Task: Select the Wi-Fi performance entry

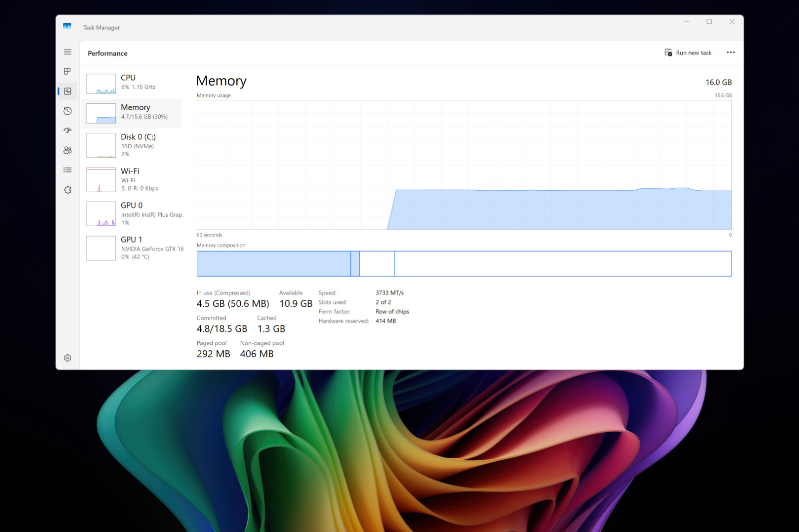Action: click(x=132, y=180)
